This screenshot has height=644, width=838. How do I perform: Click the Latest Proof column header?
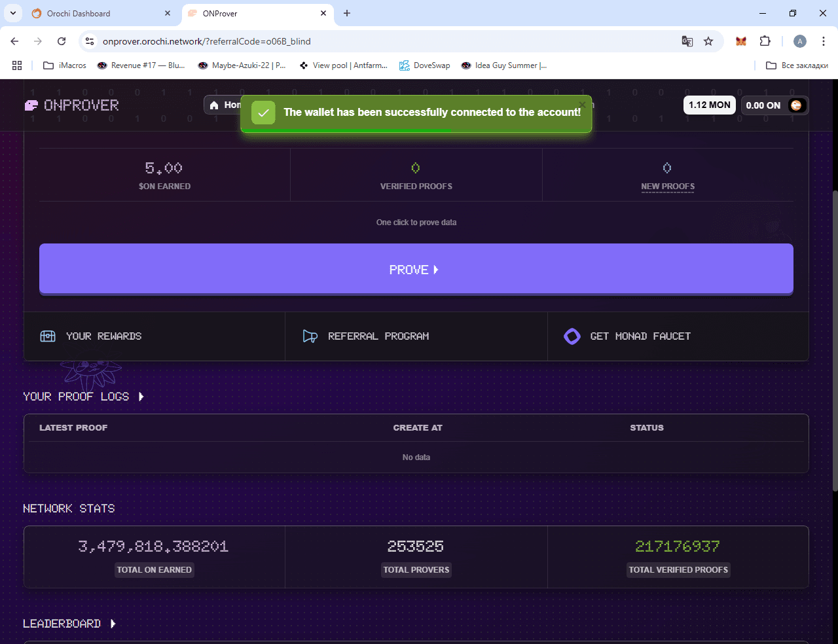pyautogui.click(x=73, y=428)
